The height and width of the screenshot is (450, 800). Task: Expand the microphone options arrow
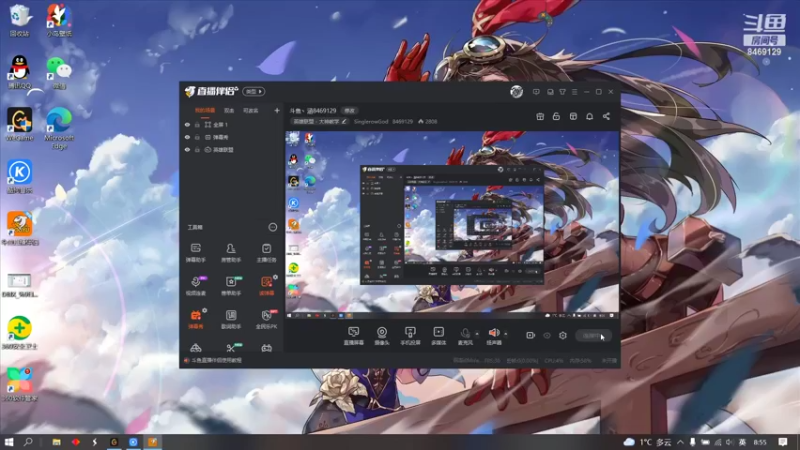point(477,334)
